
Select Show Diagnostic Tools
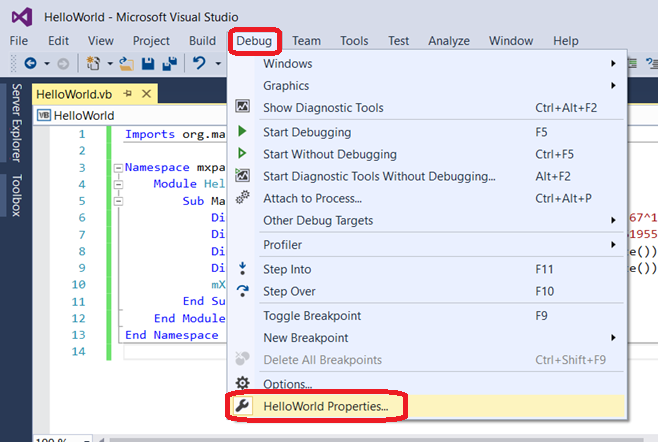coord(427,108)
